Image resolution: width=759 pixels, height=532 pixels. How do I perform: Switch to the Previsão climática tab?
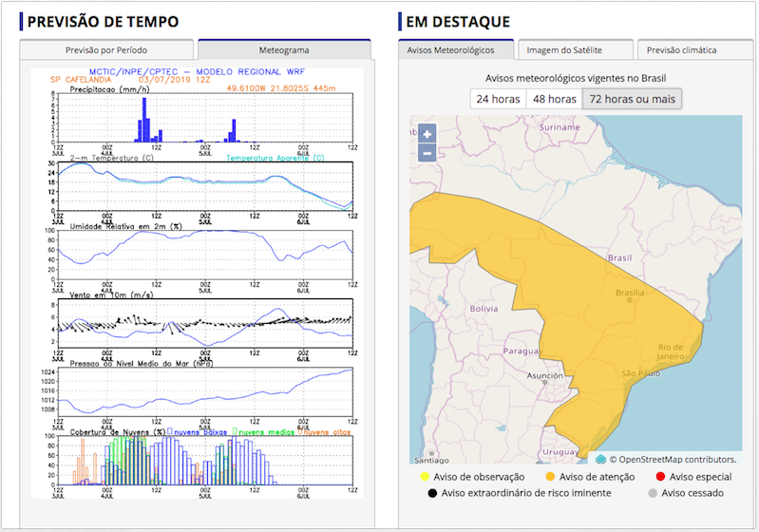pos(682,50)
